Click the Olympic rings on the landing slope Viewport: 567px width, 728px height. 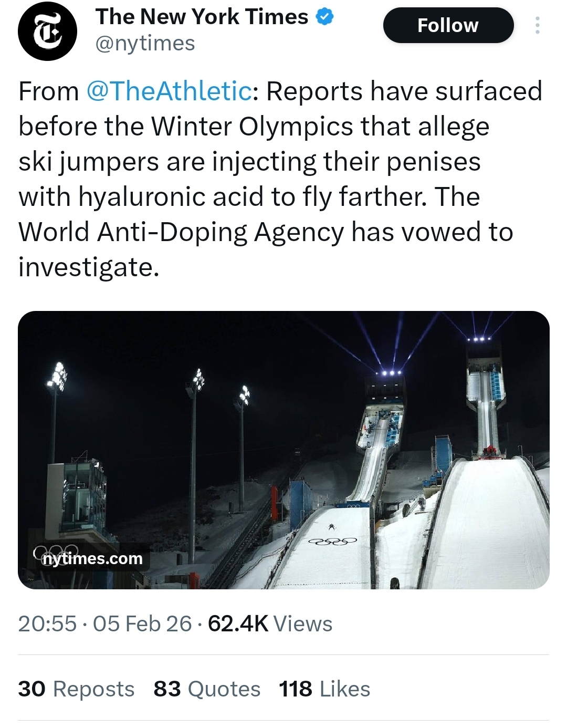click(x=332, y=541)
